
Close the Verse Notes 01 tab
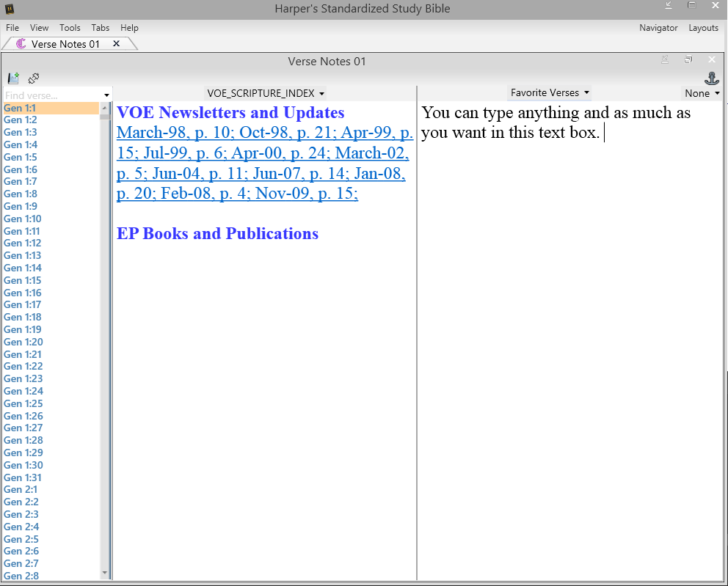(x=117, y=43)
